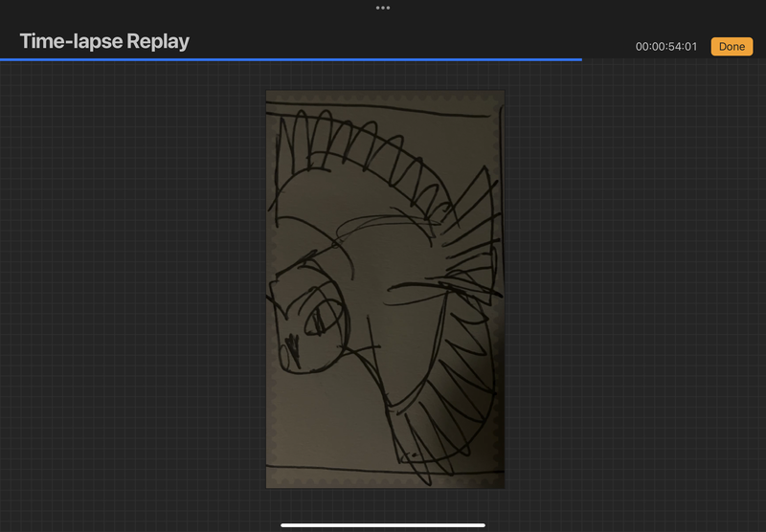Image resolution: width=766 pixels, height=532 pixels.
Task: Open the three-dot multitasking menu
Action: (383, 8)
